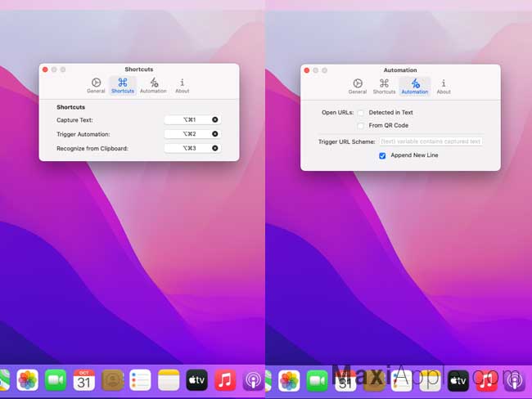Open Photos in the right dock
The width and height of the screenshot is (532, 399).
[x=289, y=381]
